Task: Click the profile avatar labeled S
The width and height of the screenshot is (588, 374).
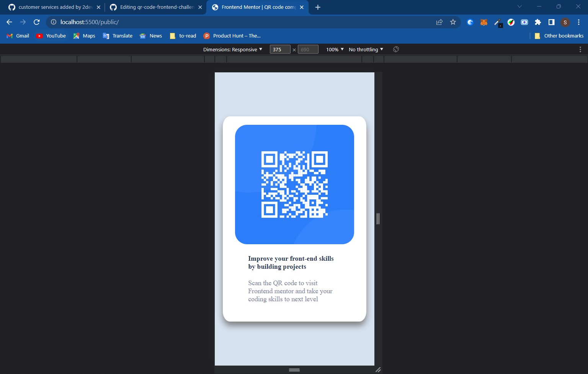Action: 565,22
